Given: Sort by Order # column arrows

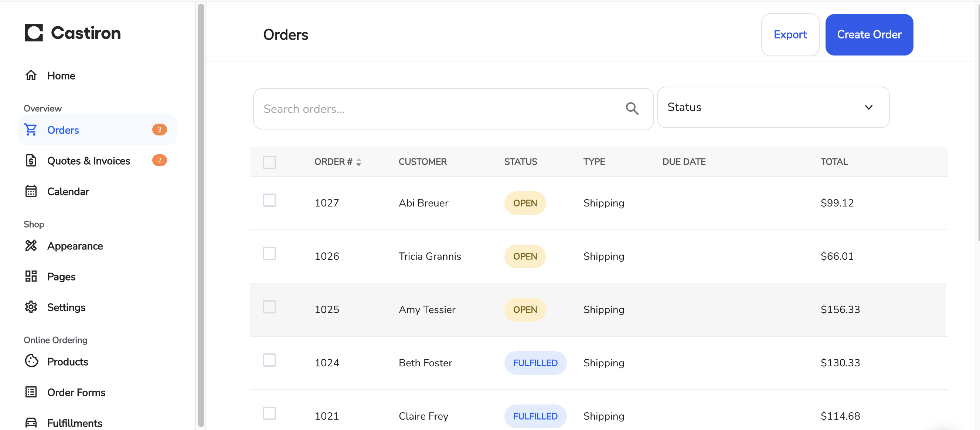Looking at the screenshot, I should click(x=358, y=162).
